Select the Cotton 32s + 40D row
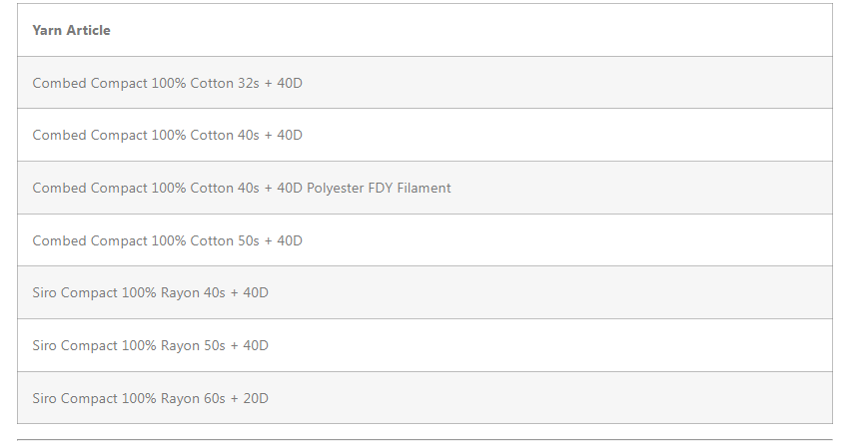 point(425,83)
